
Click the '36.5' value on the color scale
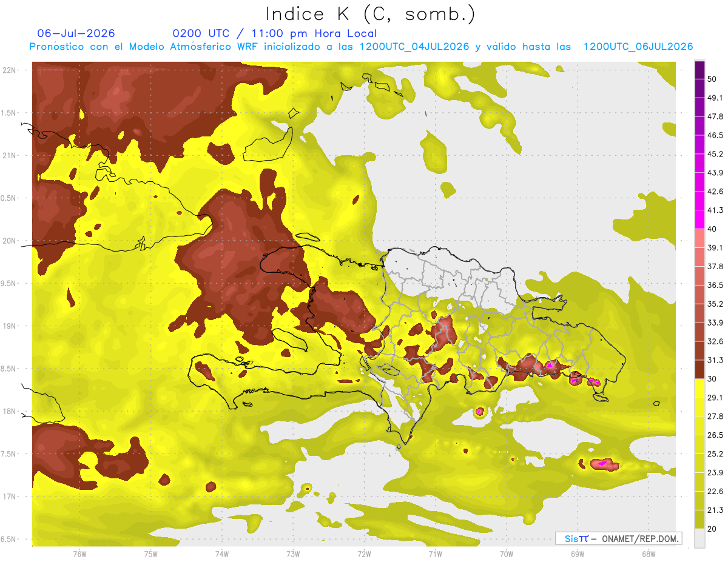(715, 285)
